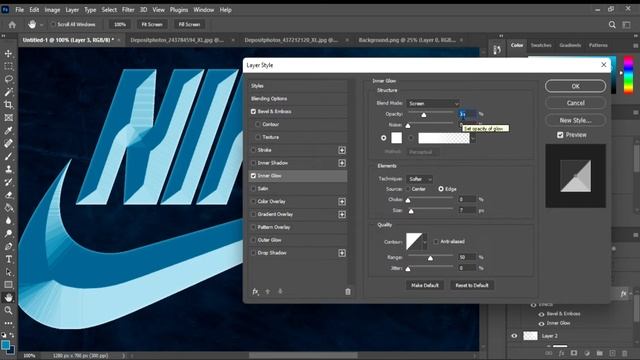Switch to the Gradients panel tab
Image resolution: width=640 pixels, height=360 pixels.
click(x=570, y=45)
